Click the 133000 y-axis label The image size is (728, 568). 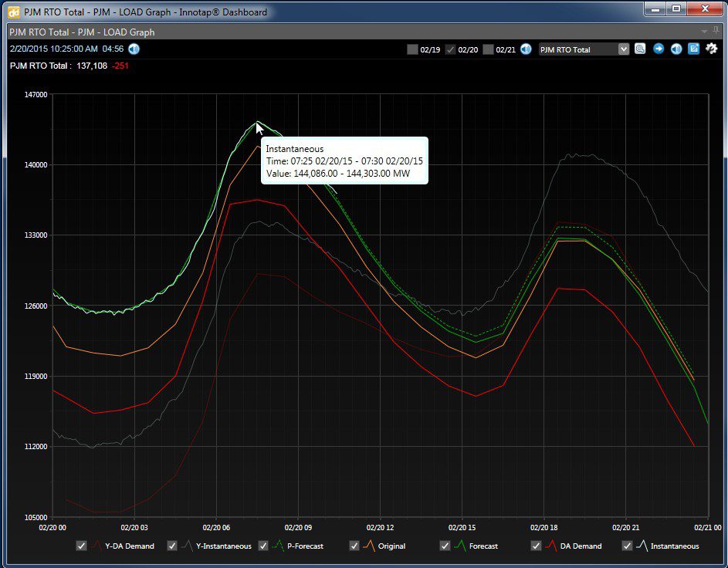[36, 235]
